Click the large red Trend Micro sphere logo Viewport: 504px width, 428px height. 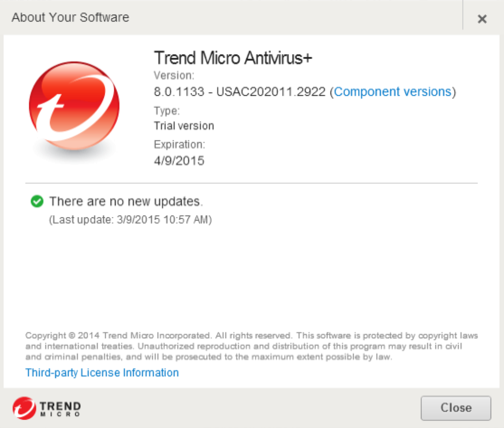click(x=74, y=106)
